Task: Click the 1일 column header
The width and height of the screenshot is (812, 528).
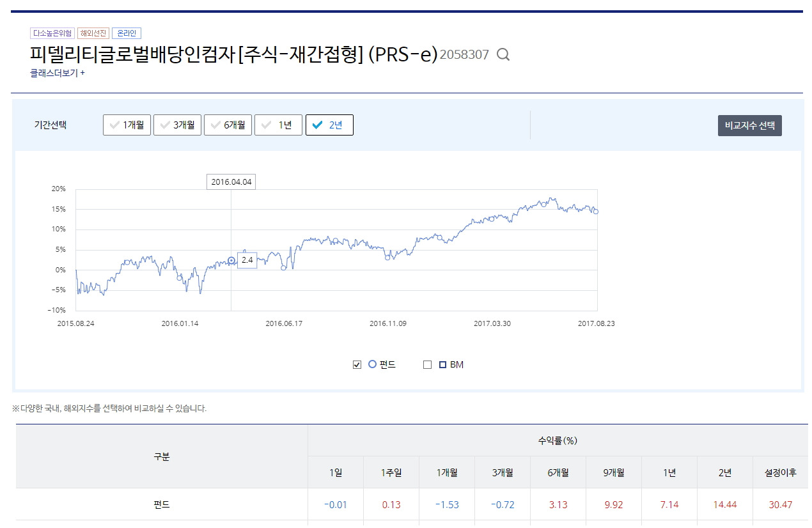Action: tap(336, 472)
